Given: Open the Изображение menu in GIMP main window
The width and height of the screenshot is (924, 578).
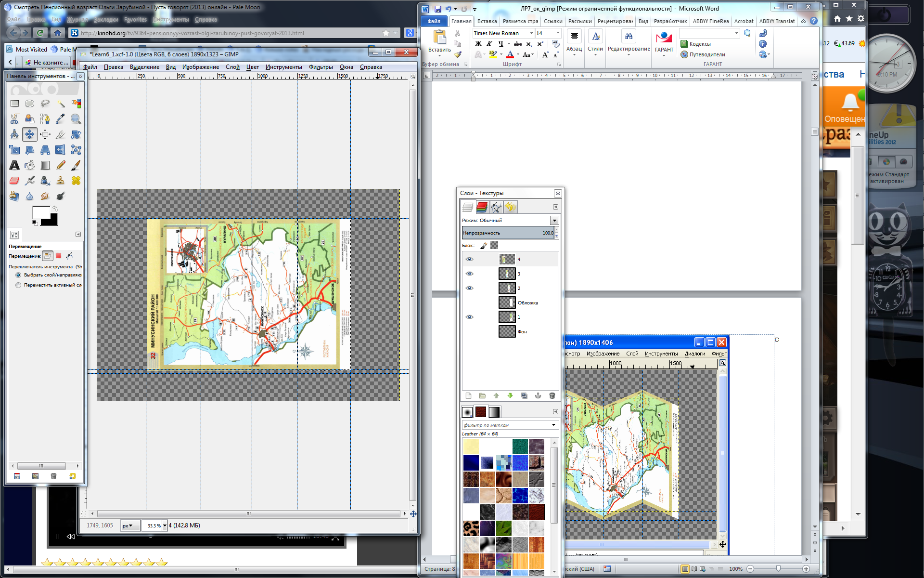Looking at the screenshot, I should (x=201, y=67).
